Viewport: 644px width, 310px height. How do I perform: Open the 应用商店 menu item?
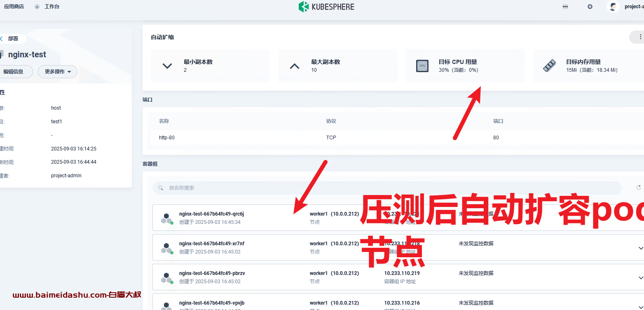pos(14,7)
